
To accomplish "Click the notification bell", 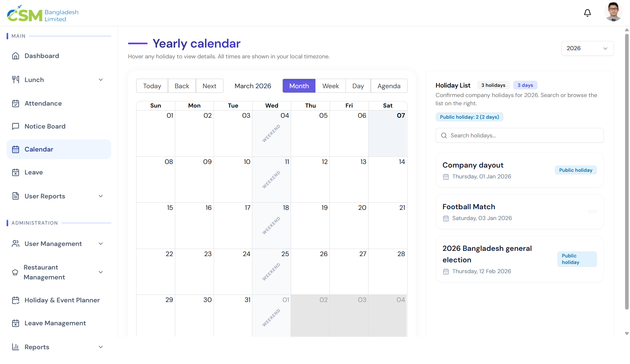I will click(x=587, y=13).
